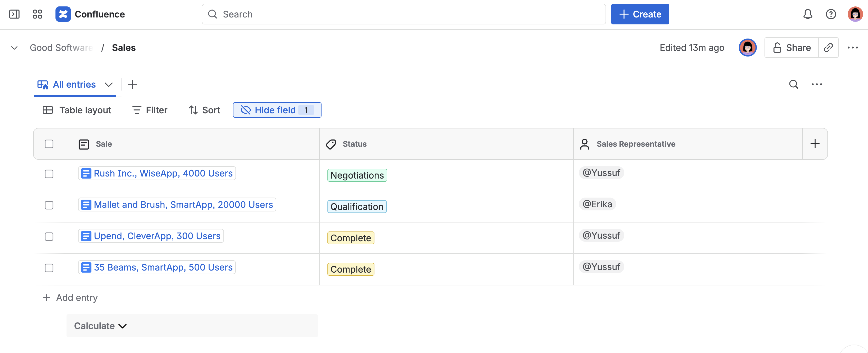The height and width of the screenshot is (353, 868).
Task: Tick the Upend, CleverApp row checkbox
Action: click(x=49, y=237)
